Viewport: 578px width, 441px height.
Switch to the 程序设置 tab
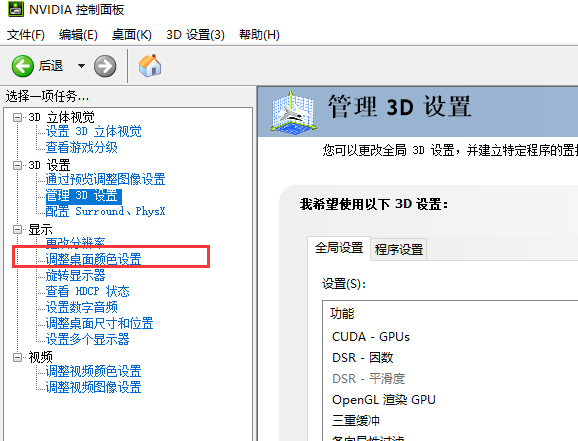(399, 250)
